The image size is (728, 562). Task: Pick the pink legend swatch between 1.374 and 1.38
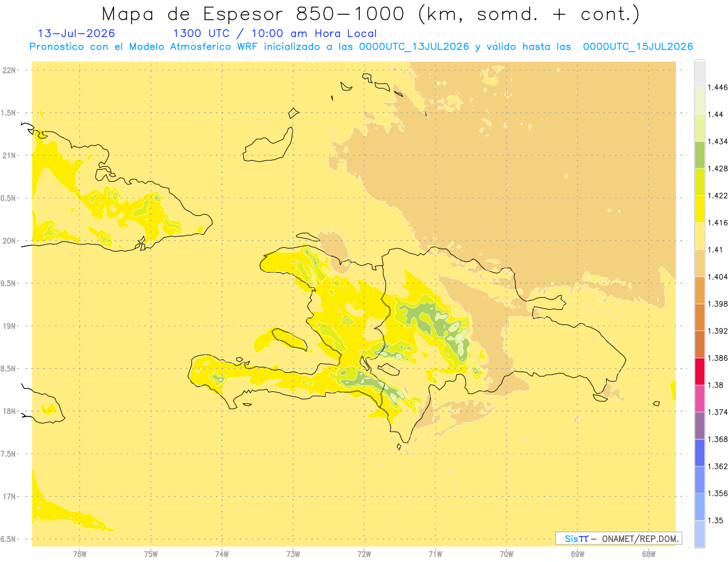(699, 398)
